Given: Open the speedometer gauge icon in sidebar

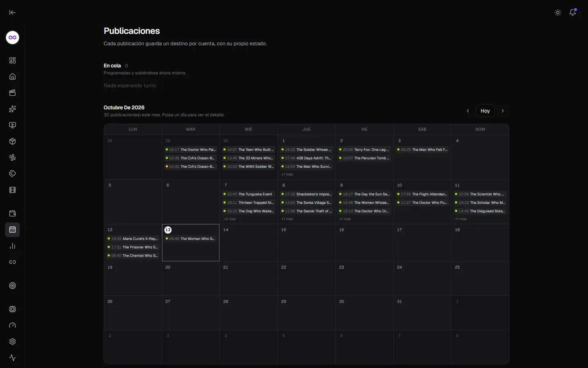Looking at the screenshot, I should click(13, 325).
